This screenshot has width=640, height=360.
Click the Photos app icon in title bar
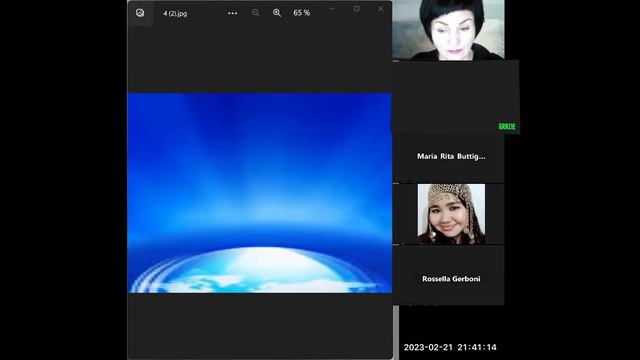click(140, 13)
